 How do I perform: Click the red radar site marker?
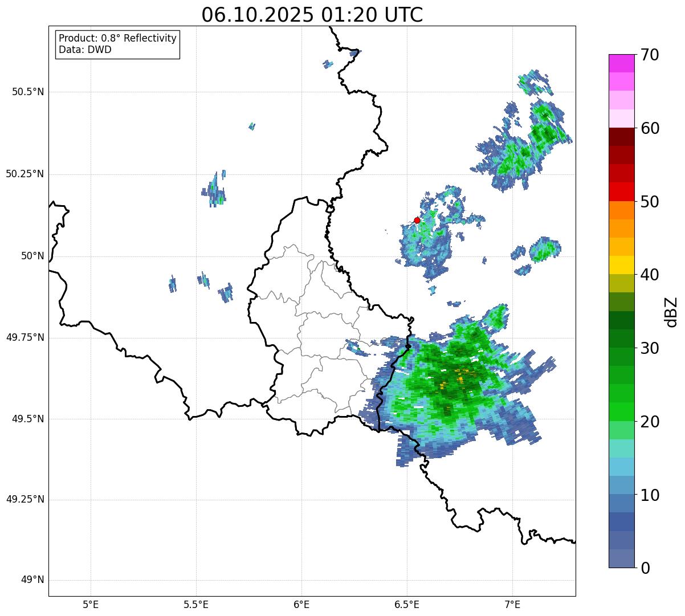tap(417, 220)
